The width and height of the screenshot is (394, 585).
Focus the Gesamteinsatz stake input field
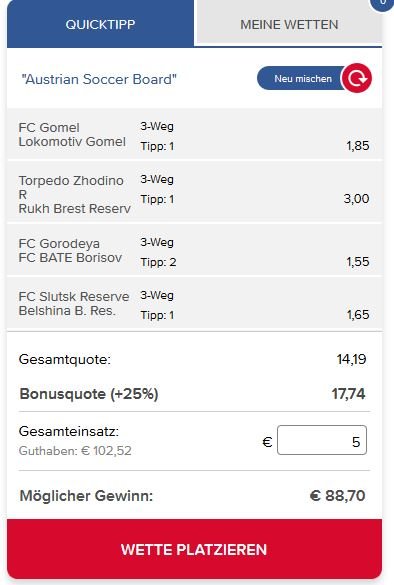point(322,440)
